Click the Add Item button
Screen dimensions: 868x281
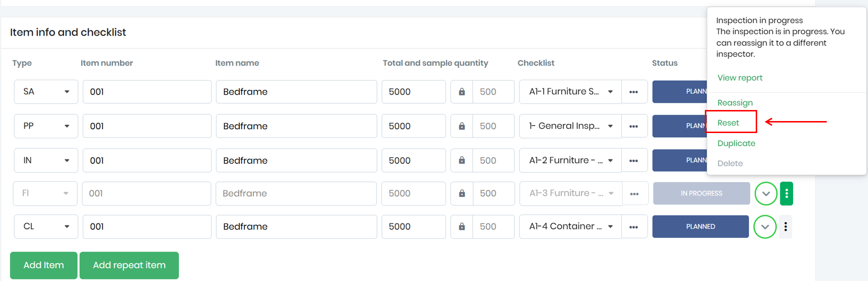[44, 265]
